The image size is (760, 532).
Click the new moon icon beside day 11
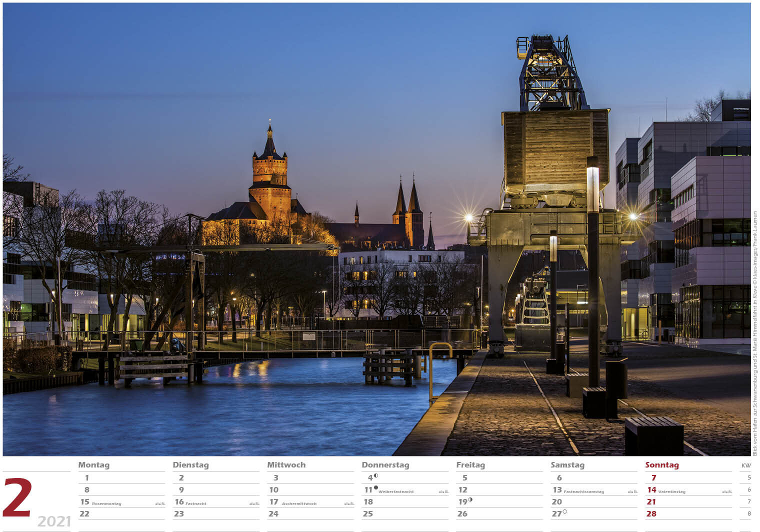375,487
